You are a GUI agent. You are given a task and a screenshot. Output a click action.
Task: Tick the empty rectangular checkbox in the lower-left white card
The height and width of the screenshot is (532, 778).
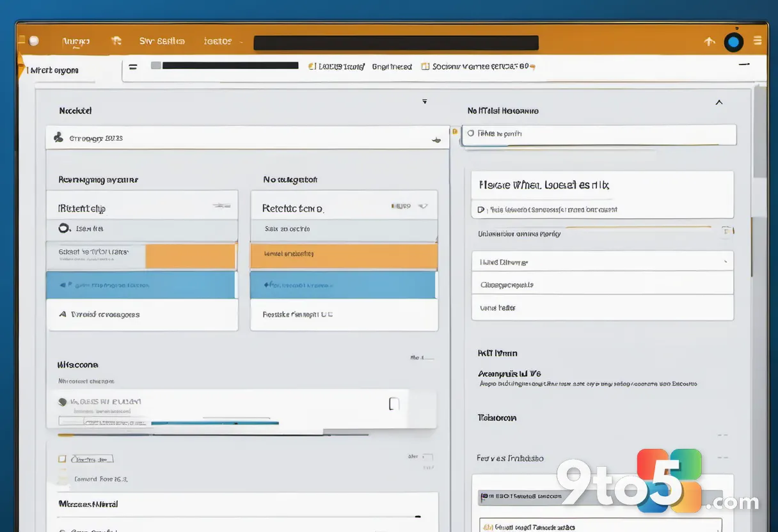(394, 403)
